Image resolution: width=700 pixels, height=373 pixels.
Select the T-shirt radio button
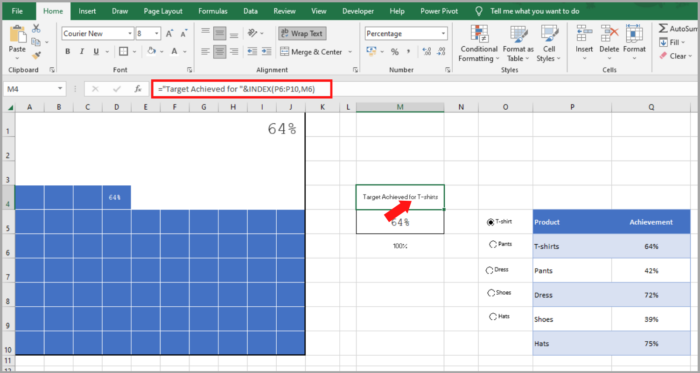click(491, 222)
